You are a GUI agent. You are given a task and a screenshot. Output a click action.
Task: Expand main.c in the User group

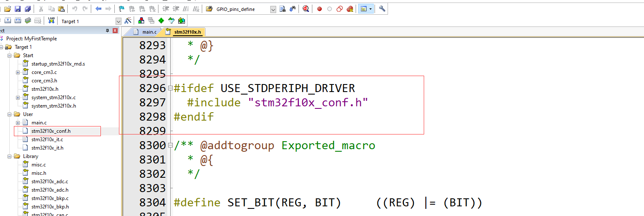(18, 123)
